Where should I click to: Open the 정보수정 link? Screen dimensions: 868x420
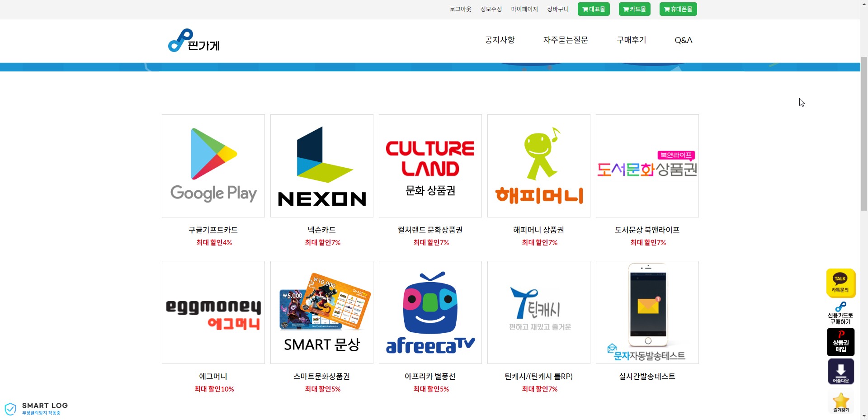click(x=491, y=9)
